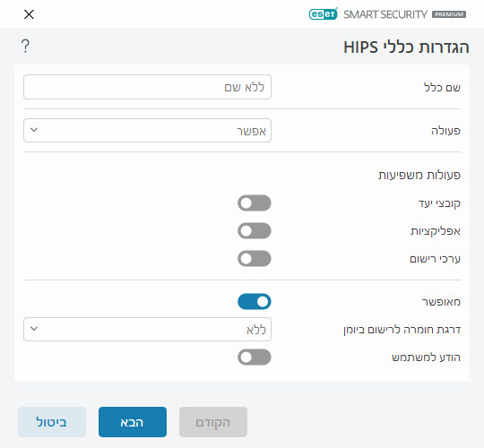Close the HIPS rule settings dialog
The image size is (484, 448).
[x=29, y=14]
